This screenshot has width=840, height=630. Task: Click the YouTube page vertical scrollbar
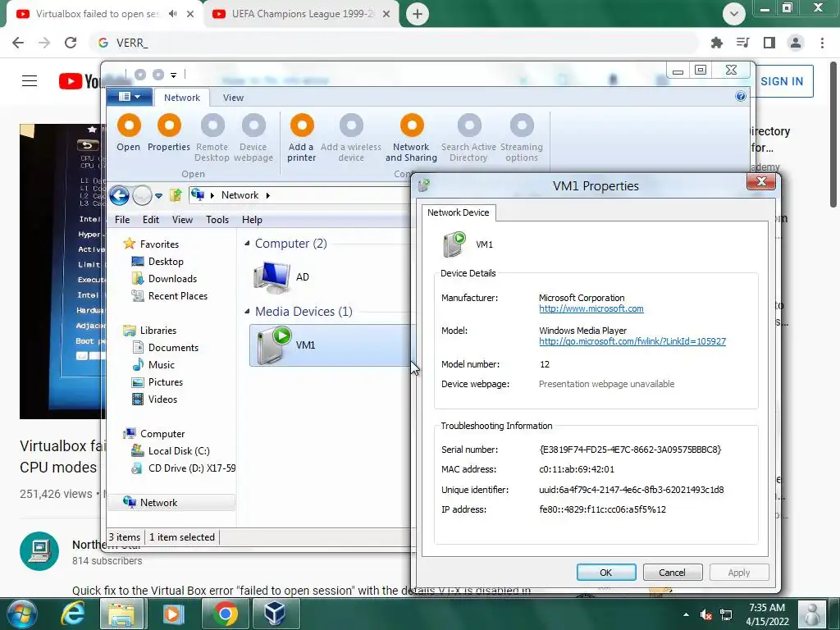pos(833,134)
